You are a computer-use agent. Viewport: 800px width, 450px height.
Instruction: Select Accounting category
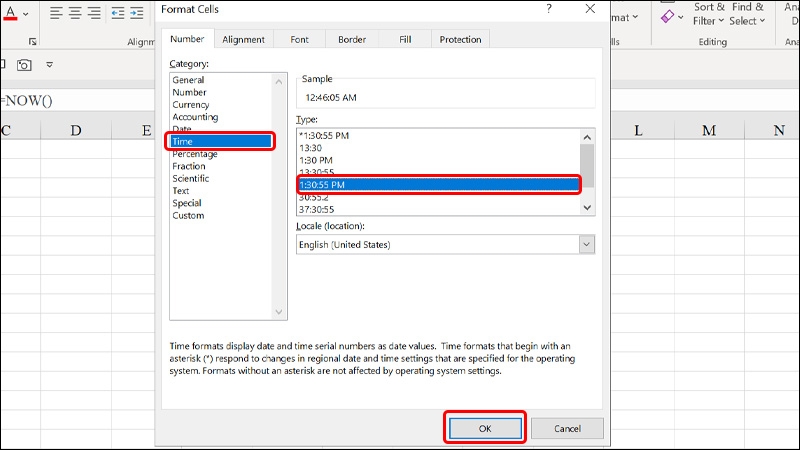195,117
